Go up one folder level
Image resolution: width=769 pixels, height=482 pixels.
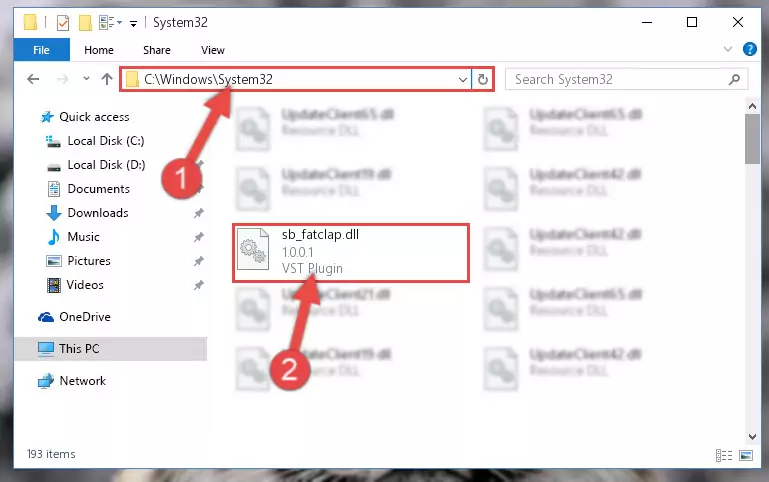coord(106,79)
